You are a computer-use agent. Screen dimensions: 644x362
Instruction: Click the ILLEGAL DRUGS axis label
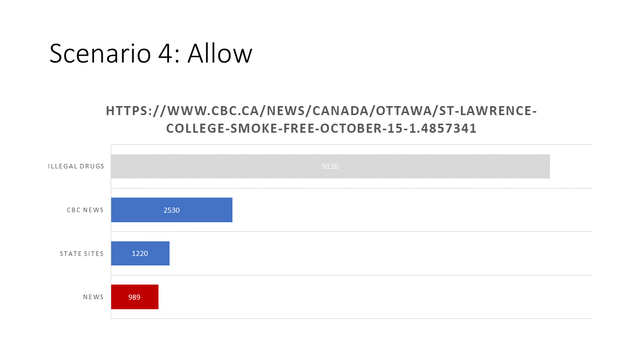click(x=76, y=166)
